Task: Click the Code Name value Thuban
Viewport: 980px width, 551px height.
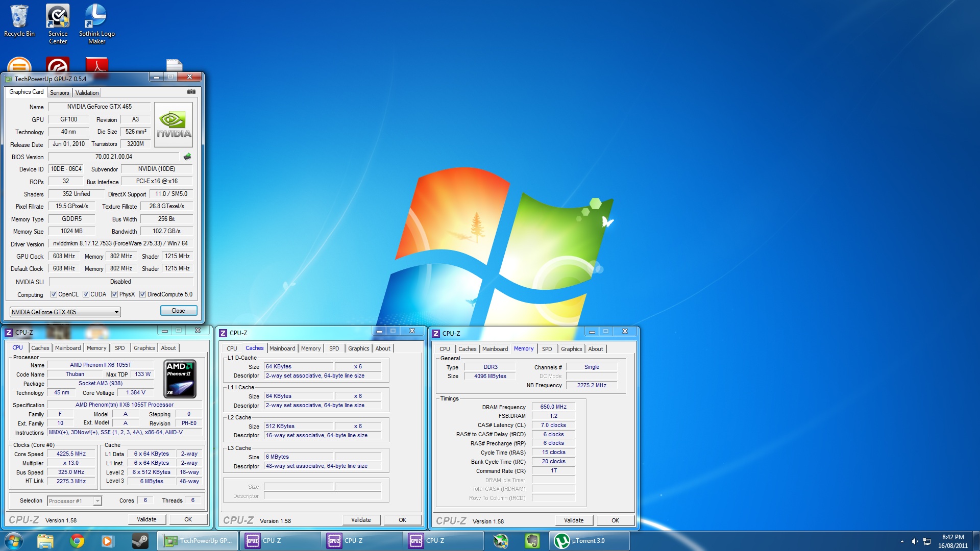Action: click(x=75, y=374)
